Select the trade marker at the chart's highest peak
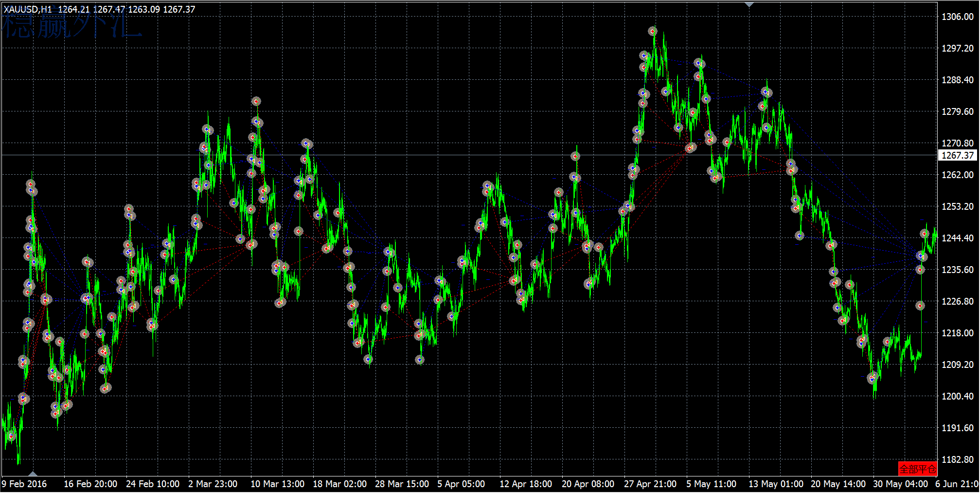 tap(653, 31)
